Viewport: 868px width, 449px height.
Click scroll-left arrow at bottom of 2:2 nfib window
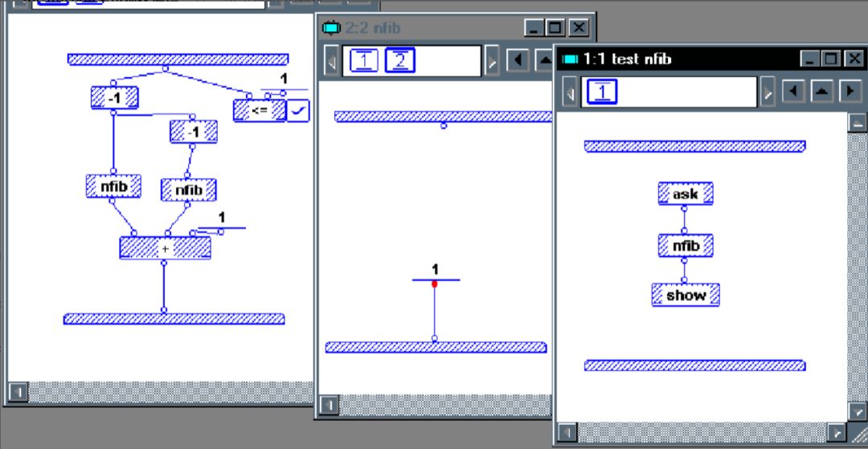coord(330,406)
